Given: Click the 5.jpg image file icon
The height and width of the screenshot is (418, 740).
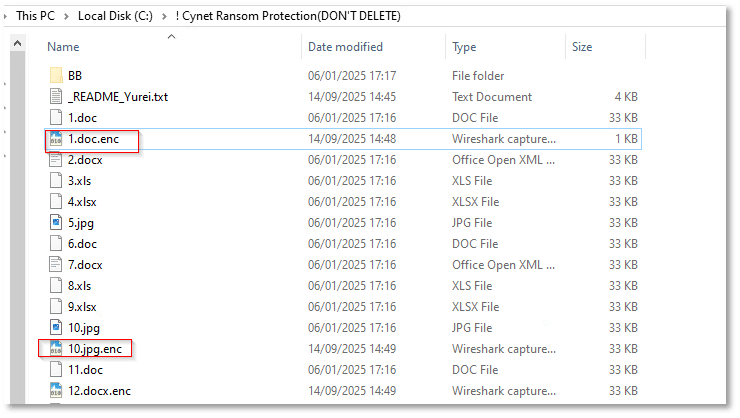Looking at the screenshot, I should click(x=56, y=223).
